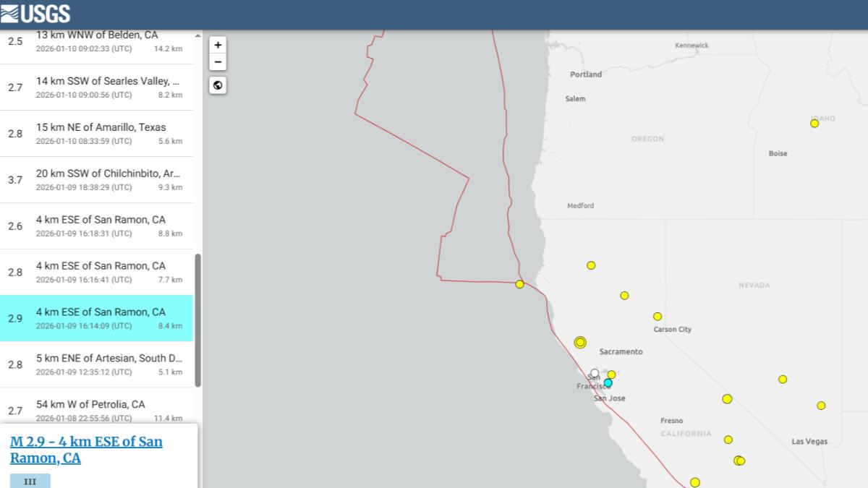Click the intensity III badge
This screenshot has width=868, height=488.
click(x=30, y=481)
